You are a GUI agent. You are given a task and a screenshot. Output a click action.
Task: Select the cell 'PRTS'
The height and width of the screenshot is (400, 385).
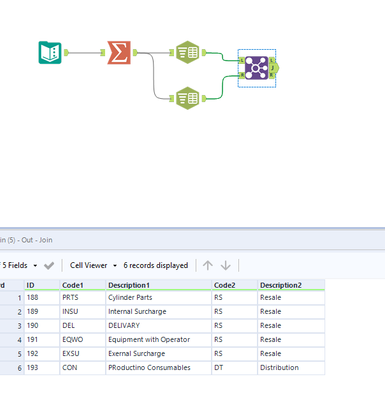[x=83, y=297]
